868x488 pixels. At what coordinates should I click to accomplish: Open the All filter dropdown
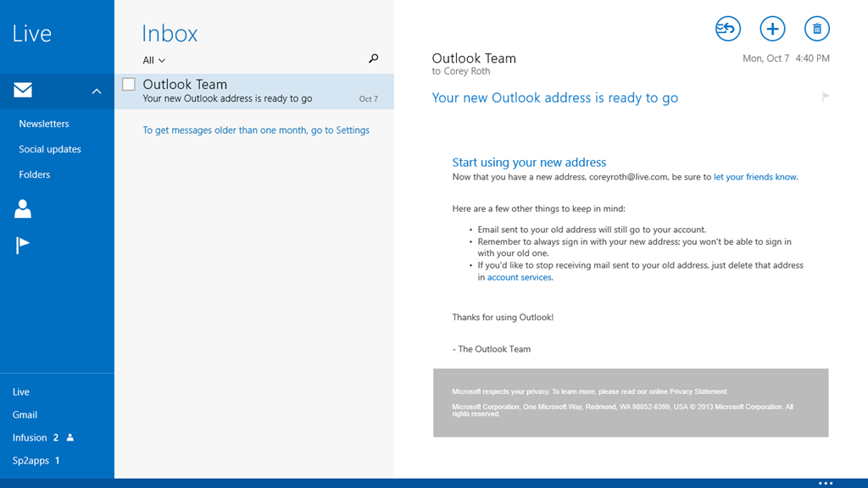pos(154,60)
